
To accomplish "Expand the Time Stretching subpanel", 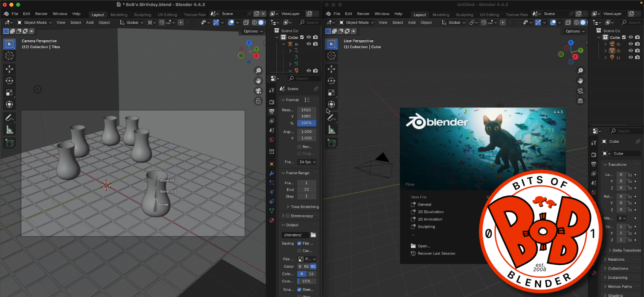I will click(303, 207).
